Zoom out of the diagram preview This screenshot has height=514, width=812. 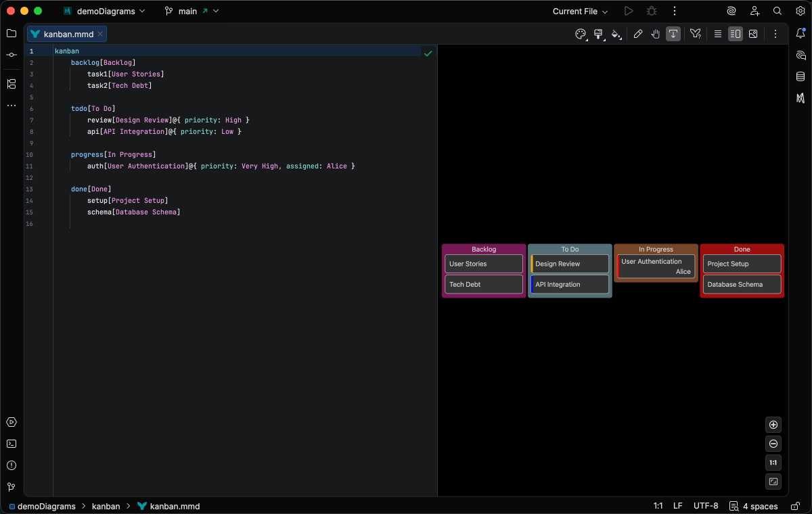(773, 444)
